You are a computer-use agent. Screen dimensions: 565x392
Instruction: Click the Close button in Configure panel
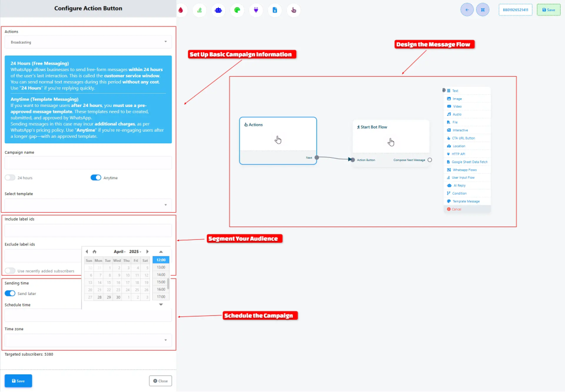click(x=161, y=381)
